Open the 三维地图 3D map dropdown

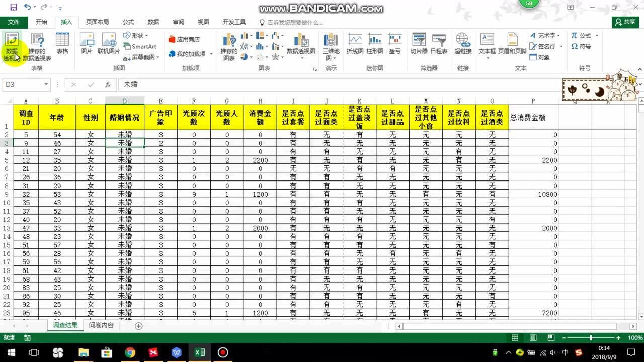click(x=331, y=47)
